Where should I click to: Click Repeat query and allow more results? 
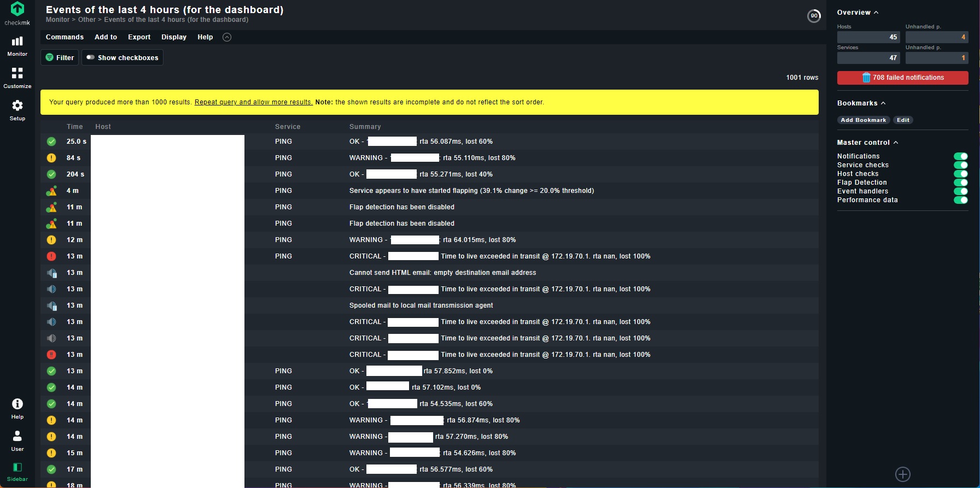click(x=253, y=102)
